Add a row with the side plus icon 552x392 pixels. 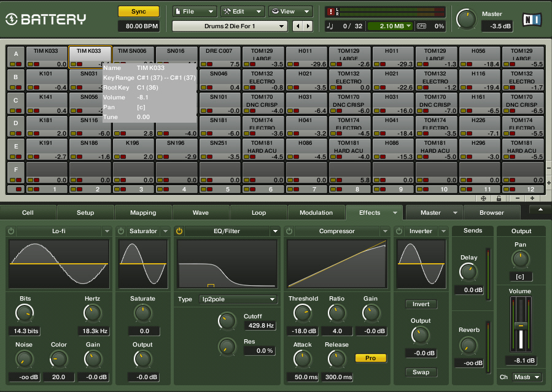549,183
